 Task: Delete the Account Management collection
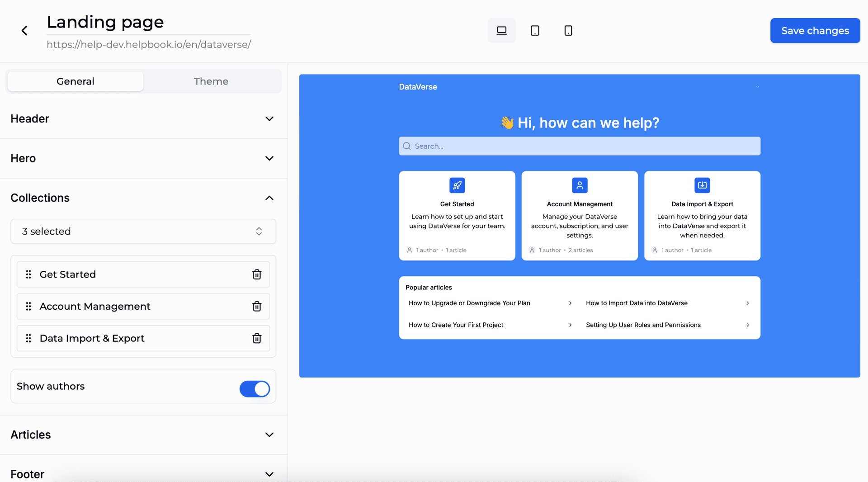pos(257,307)
